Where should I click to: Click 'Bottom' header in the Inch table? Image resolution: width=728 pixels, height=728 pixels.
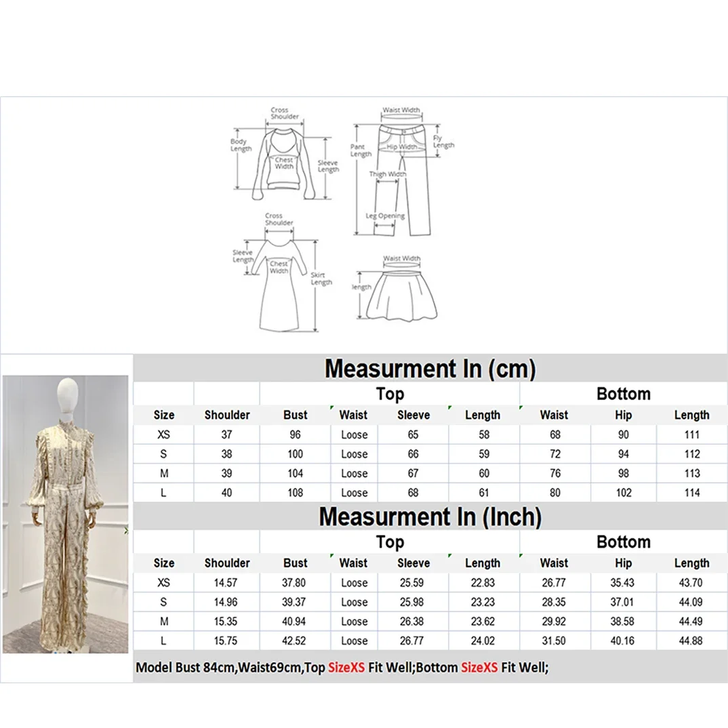tap(624, 542)
